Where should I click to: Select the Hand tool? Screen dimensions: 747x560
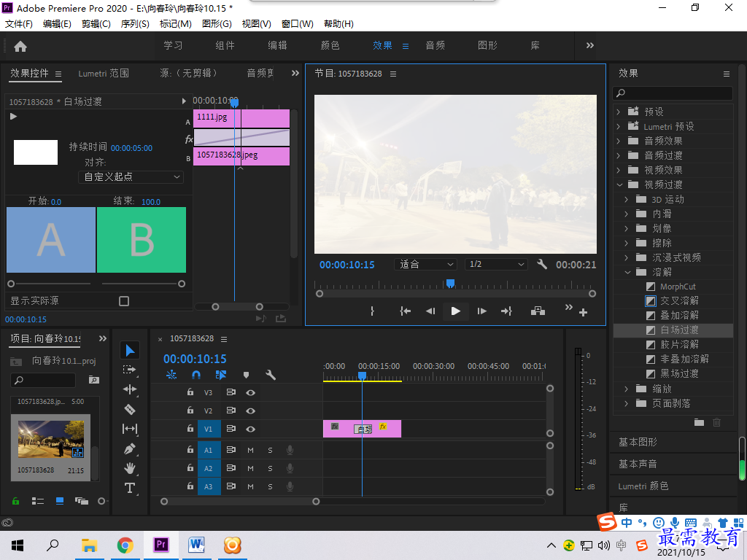click(x=130, y=468)
